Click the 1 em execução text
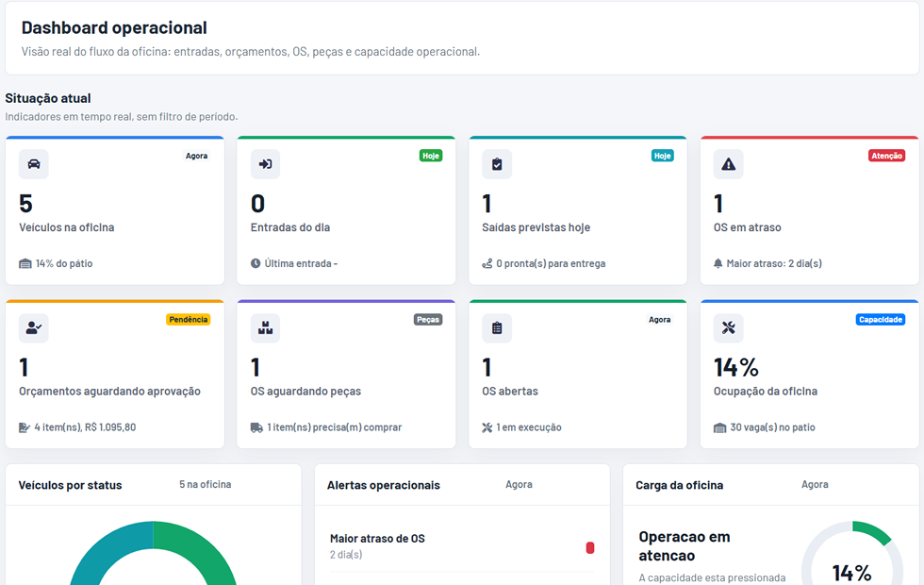The width and height of the screenshot is (924, 585). (529, 427)
